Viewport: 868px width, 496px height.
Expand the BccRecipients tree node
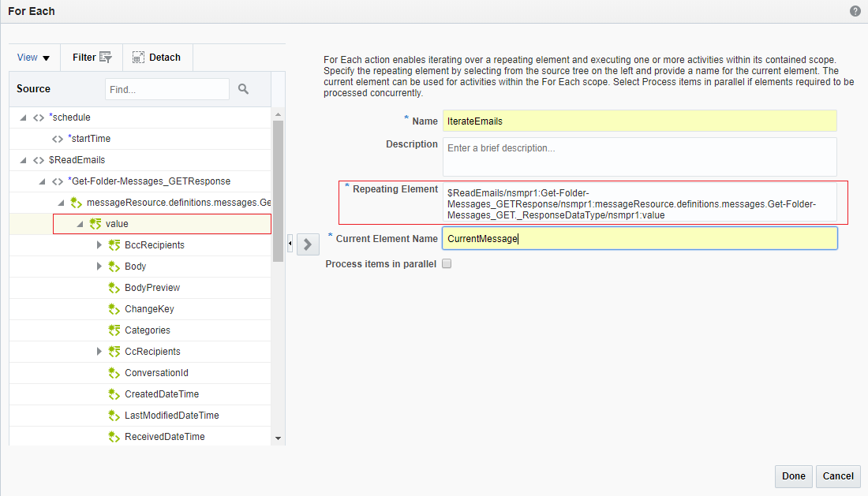(99, 245)
